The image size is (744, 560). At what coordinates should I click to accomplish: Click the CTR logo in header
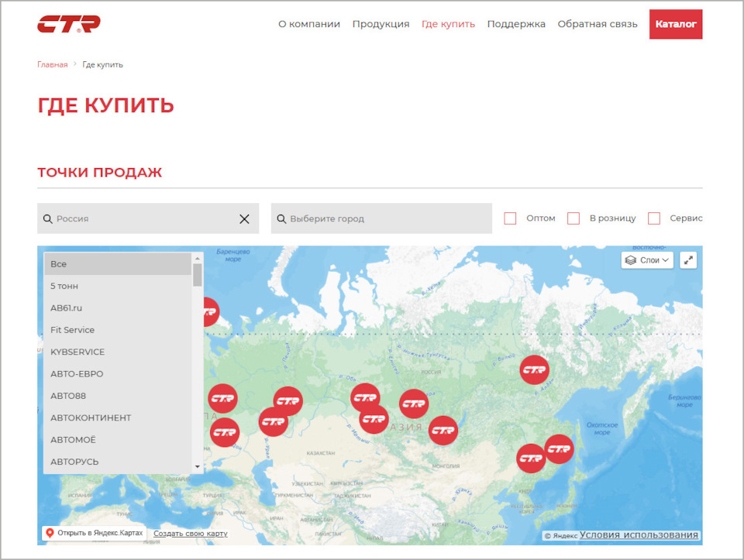coord(69,24)
